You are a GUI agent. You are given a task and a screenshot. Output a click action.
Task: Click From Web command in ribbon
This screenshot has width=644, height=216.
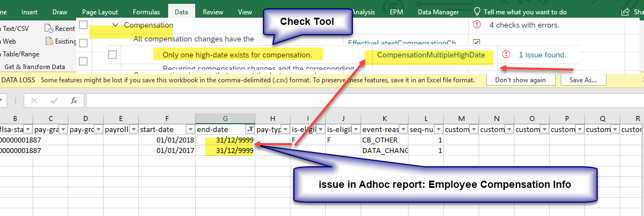(x=8, y=41)
